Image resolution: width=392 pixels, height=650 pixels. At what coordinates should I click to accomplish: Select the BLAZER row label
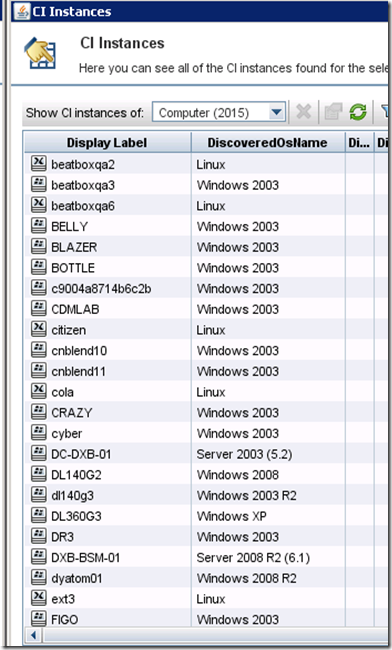[74, 247]
